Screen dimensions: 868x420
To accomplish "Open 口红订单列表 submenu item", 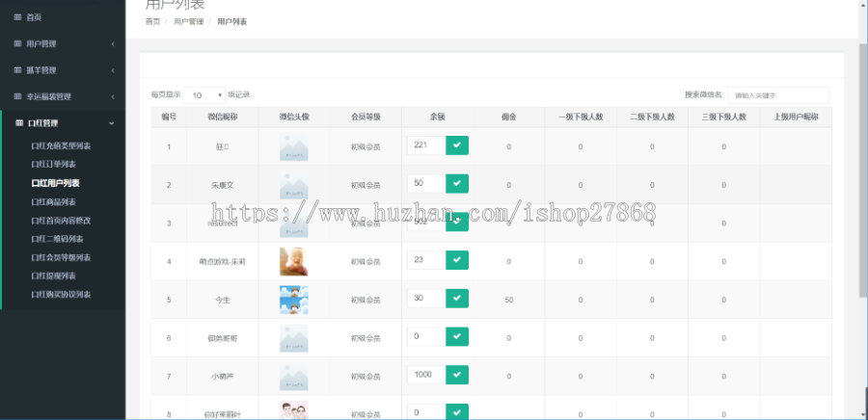I will click(x=54, y=165).
